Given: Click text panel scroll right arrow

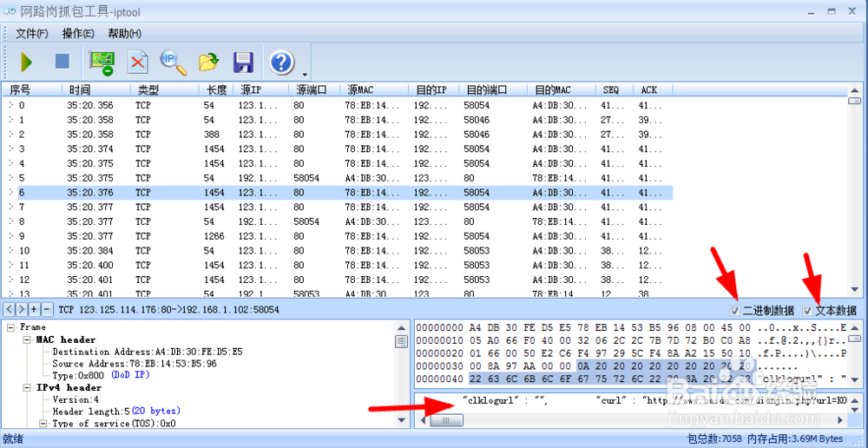Looking at the screenshot, I should [x=840, y=420].
